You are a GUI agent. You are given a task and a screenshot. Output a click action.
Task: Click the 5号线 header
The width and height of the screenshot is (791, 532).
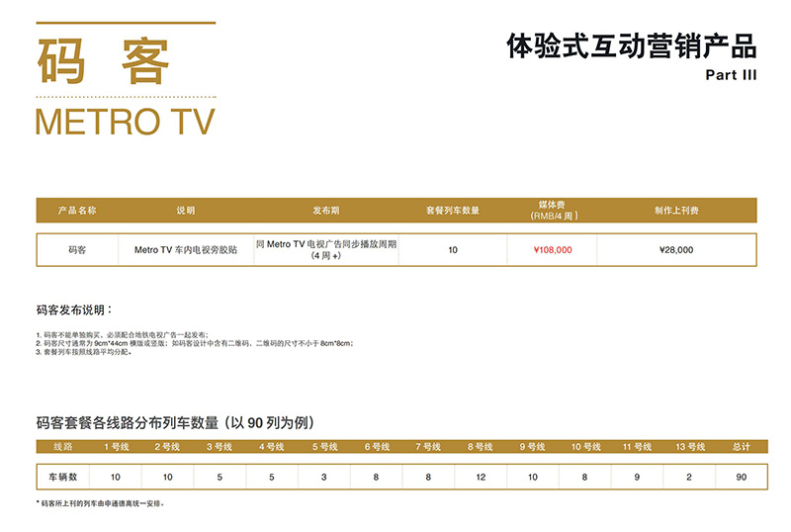(324, 447)
